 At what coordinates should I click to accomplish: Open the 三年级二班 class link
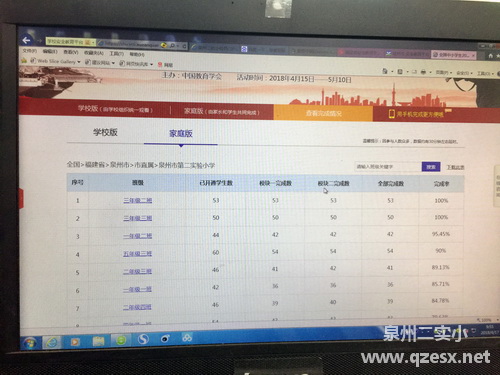point(138,200)
